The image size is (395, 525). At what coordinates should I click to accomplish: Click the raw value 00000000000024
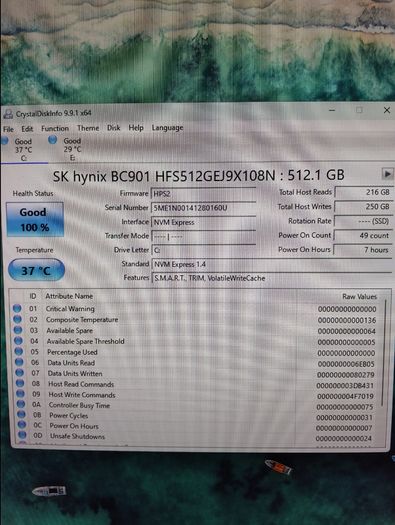point(344,438)
